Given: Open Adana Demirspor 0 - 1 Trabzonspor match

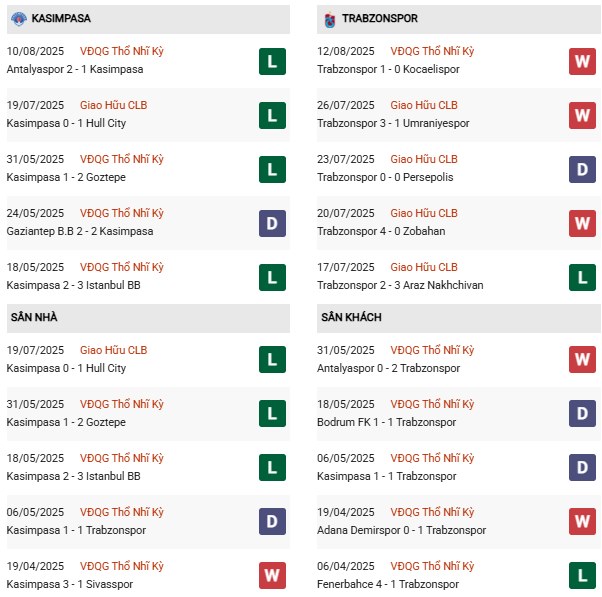Looking at the screenshot, I should [x=404, y=530].
